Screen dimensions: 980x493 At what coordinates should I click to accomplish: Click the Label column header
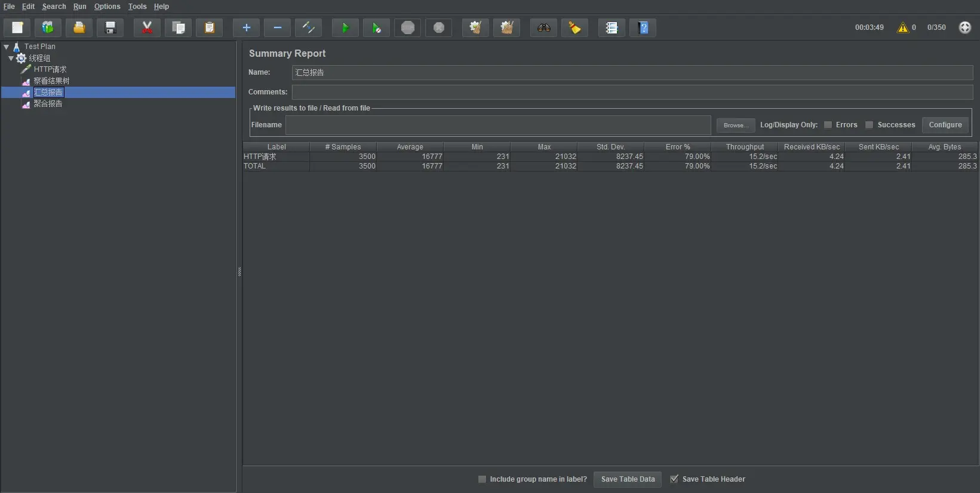coord(277,147)
